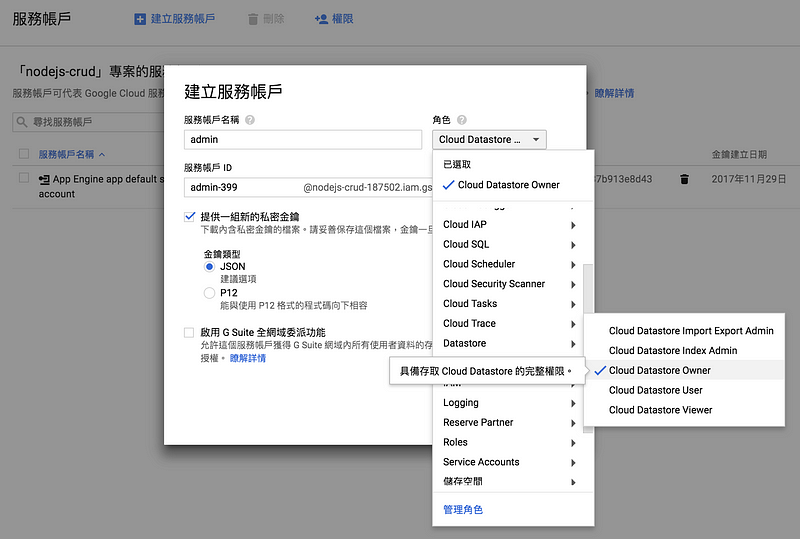The width and height of the screenshot is (800, 539).
Task: Click the 尋找服務帳戶 search field
Action: click(89, 122)
